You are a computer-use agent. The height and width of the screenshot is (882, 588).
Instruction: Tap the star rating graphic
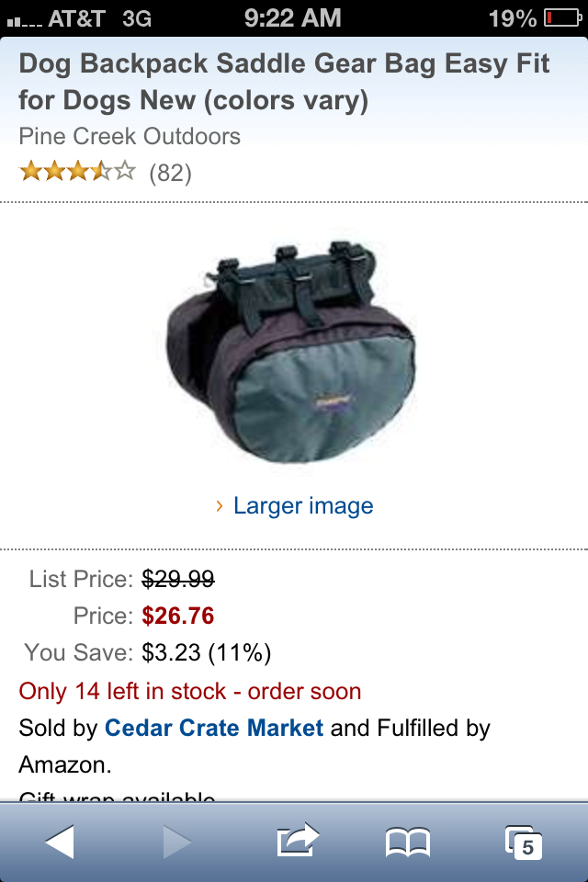[x=77, y=171]
